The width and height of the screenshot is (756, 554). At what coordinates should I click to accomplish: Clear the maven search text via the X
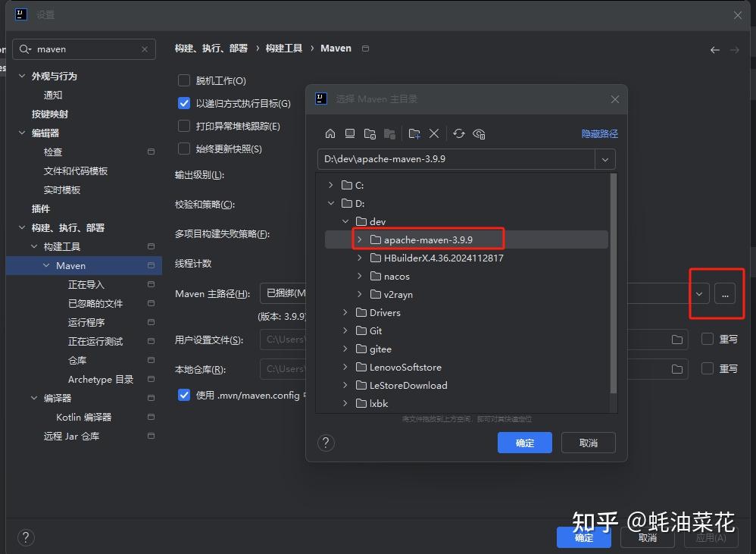(144, 49)
